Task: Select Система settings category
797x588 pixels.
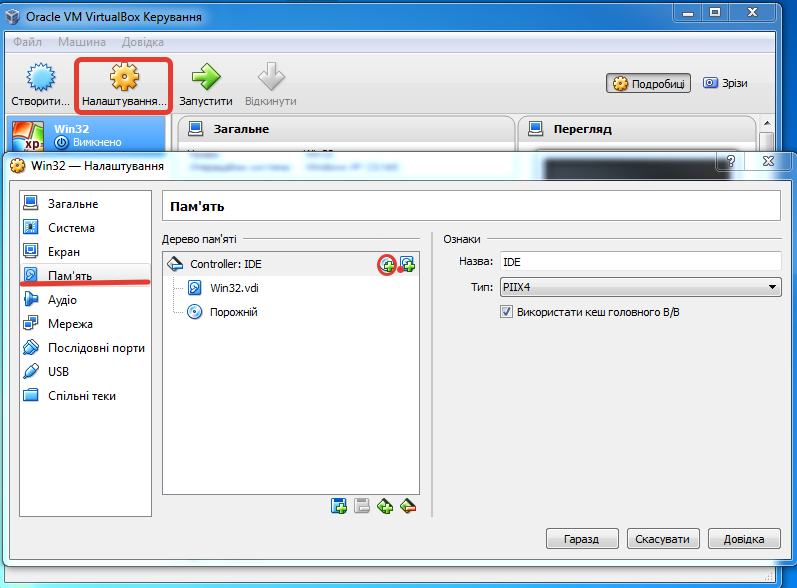Action: (x=85, y=228)
